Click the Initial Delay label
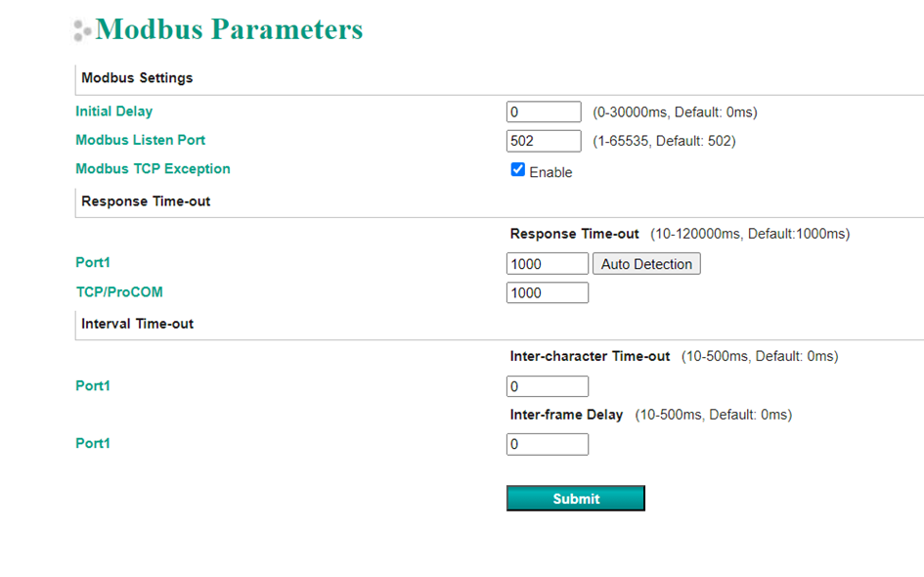Image resolution: width=924 pixels, height=577 pixels. click(x=113, y=111)
